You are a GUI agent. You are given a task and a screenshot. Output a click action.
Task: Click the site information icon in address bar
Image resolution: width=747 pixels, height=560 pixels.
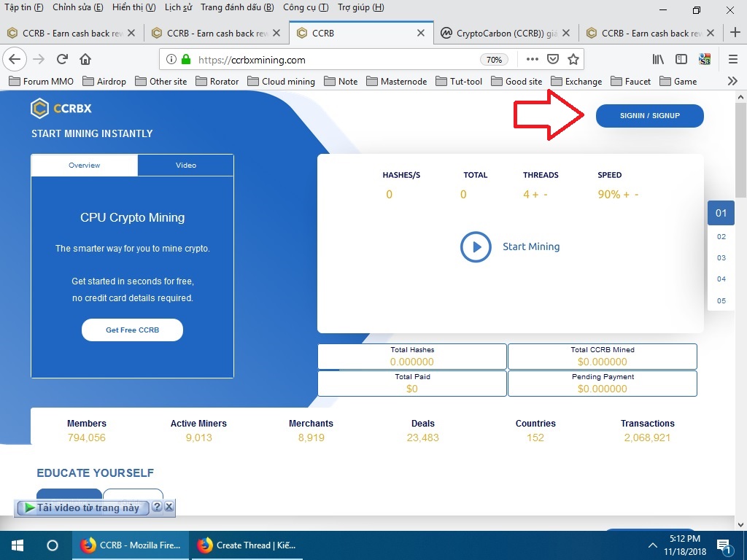click(x=171, y=60)
